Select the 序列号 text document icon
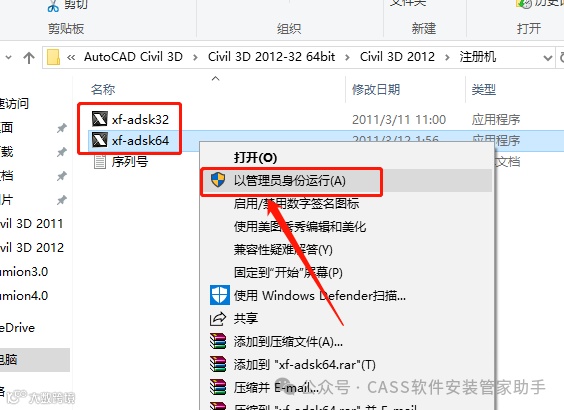The height and width of the screenshot is (410, 564). 100,161
